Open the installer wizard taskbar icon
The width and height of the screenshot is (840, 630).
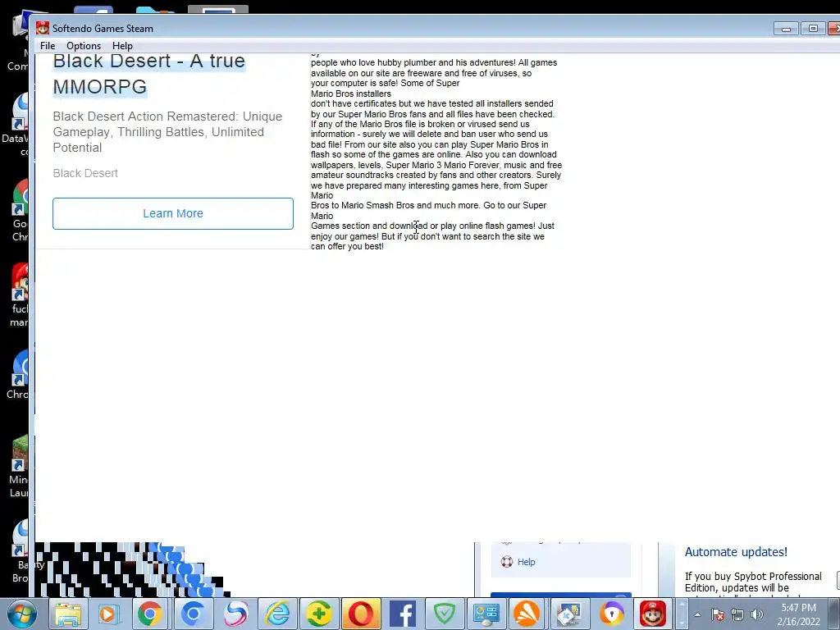569,614
